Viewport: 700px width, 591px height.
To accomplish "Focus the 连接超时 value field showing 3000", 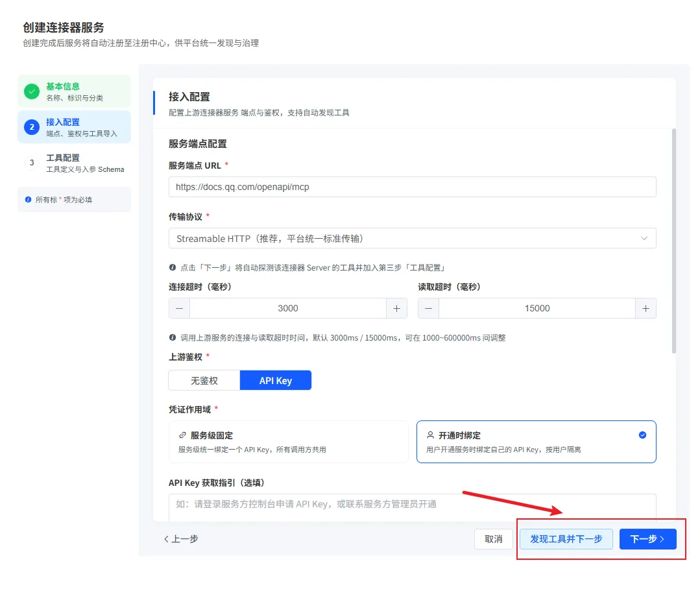I will (288, 308).
